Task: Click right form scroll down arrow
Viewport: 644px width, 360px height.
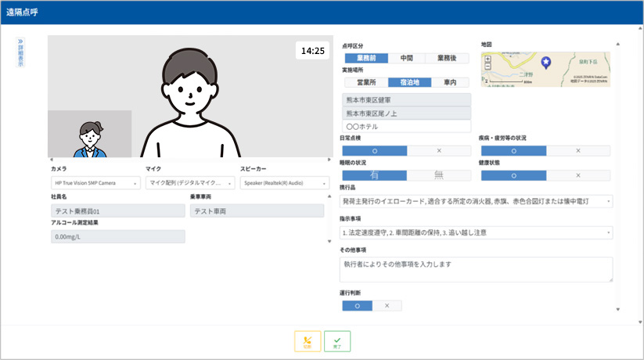Action: 618,309
